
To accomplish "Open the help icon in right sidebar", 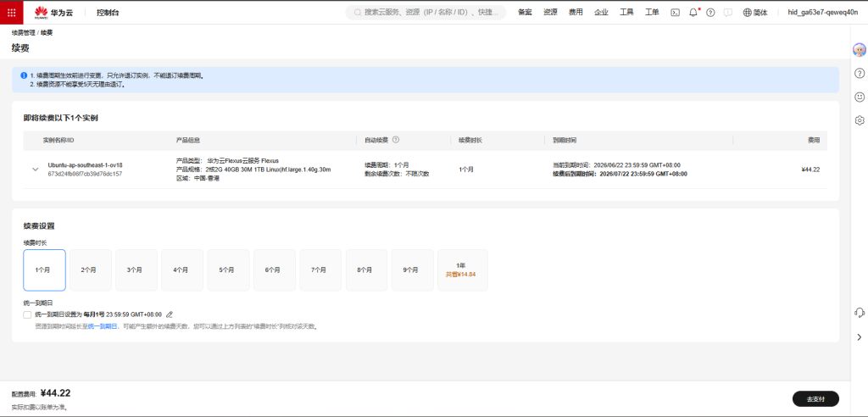I will 860,73.
